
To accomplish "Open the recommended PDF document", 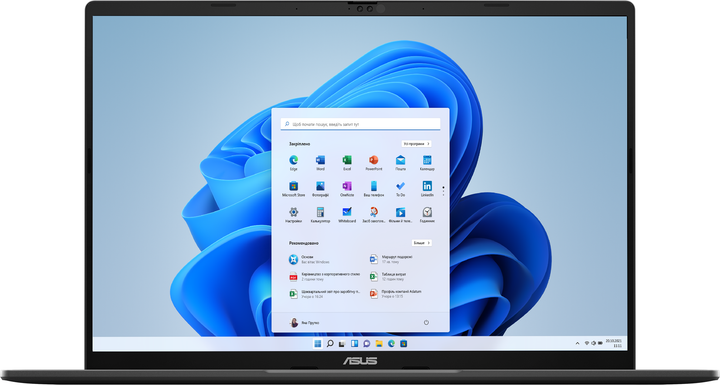I will point(324,277).
